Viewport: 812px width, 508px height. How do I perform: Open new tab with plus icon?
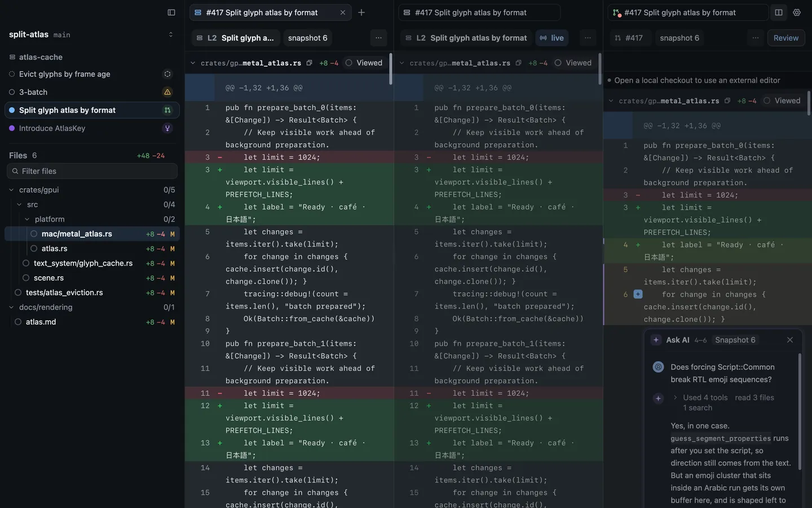pos(361,12)
